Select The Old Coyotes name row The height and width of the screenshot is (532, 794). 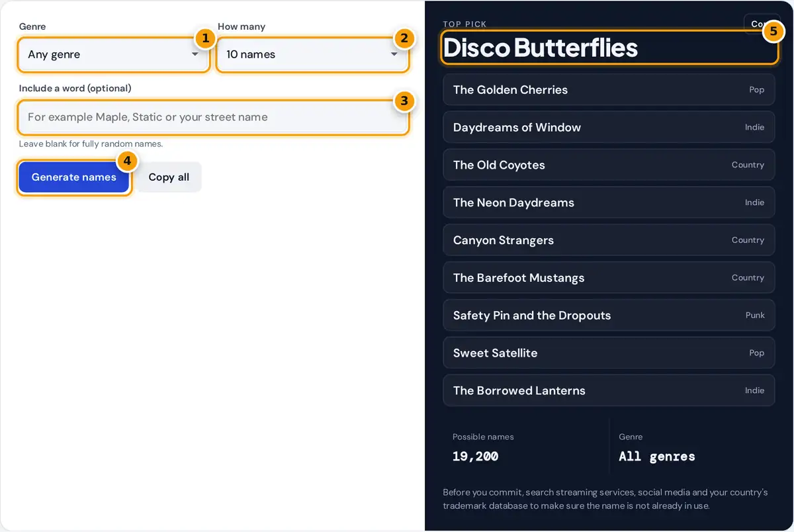609,165
